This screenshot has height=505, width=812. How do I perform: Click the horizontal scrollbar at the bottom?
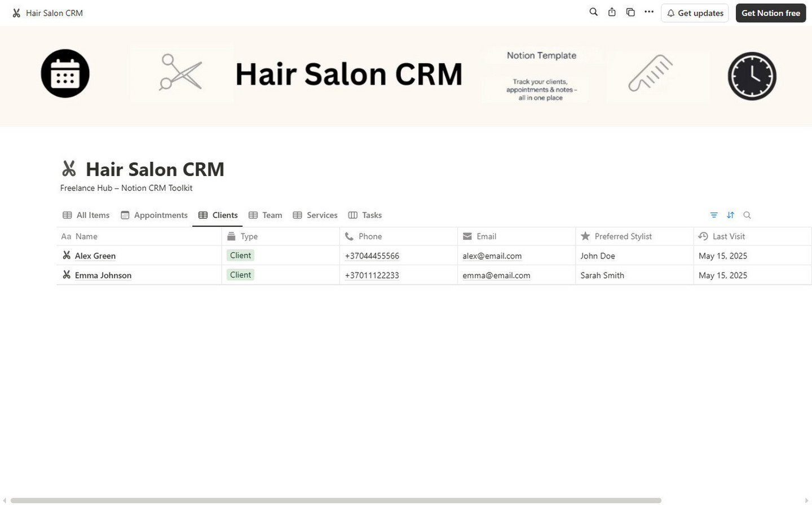pyautogui.click(x=336, y=500)
